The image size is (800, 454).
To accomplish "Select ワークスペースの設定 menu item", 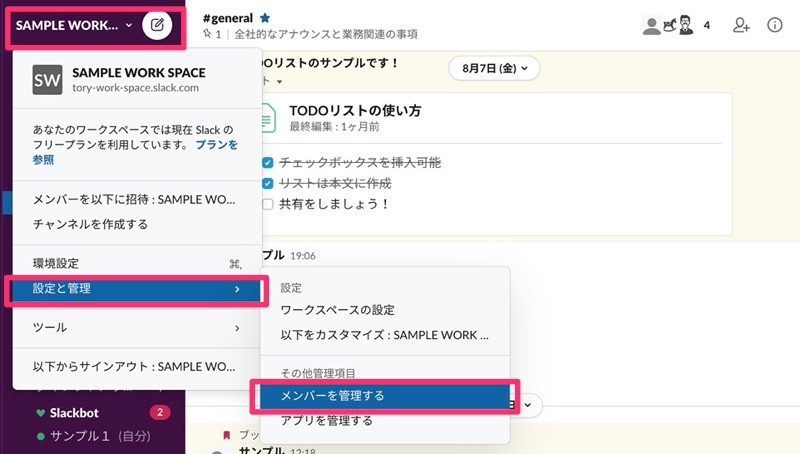I will [x=337, y=309].
